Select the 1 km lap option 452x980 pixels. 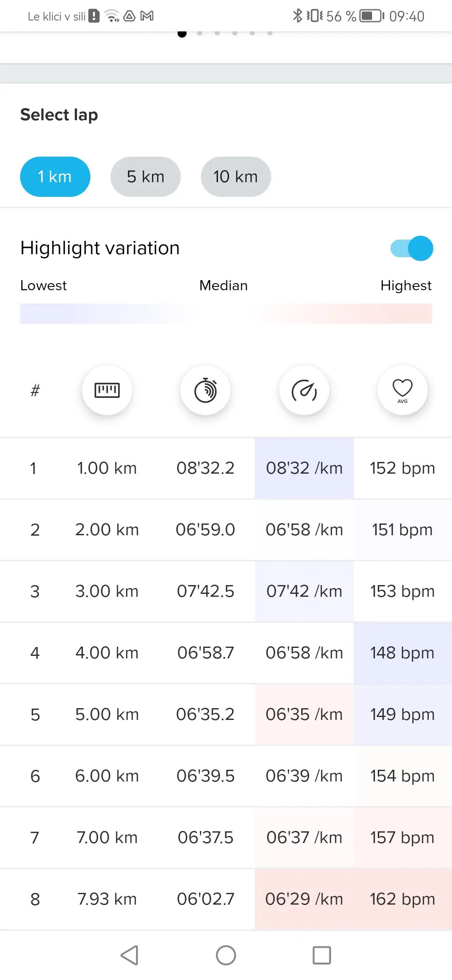pyautogui.click(x=55, y=177)
